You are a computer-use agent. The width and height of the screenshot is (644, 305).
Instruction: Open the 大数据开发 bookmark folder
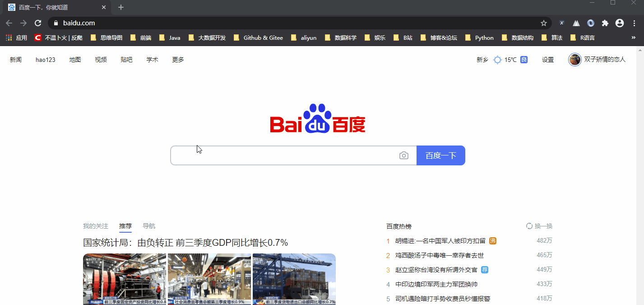[207, 38]
